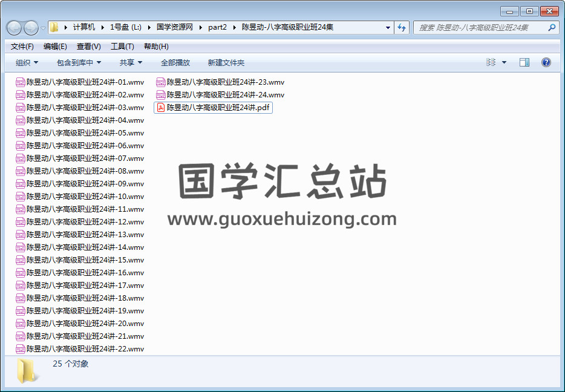The height and width of the screenshot is (392, 565).
Task: Click the magnifier search icon
Action: [x=552, y=27]
